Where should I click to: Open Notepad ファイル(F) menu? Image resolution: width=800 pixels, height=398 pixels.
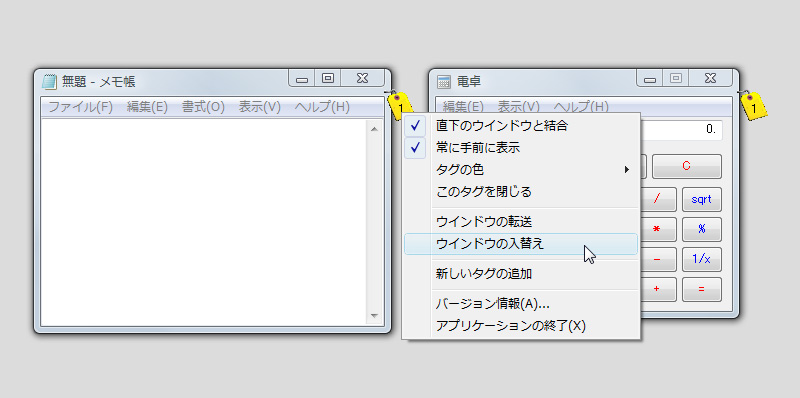(80, 107)
